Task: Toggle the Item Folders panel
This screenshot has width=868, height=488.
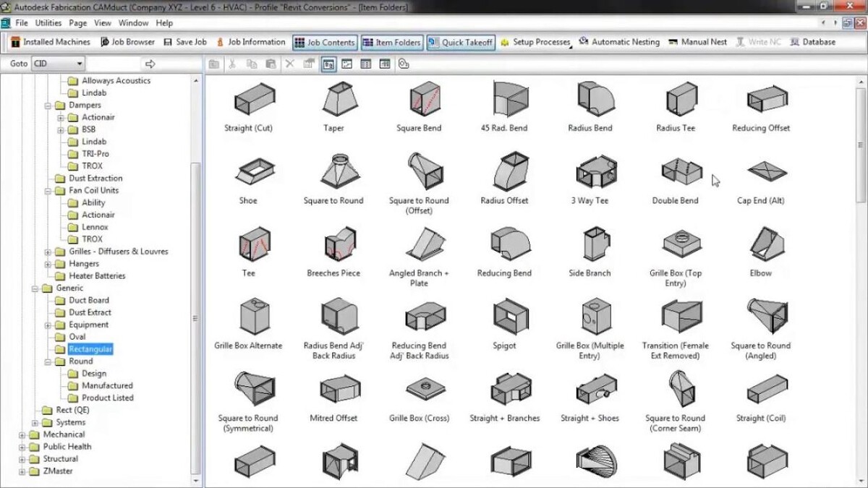Action: click(391, 43)
